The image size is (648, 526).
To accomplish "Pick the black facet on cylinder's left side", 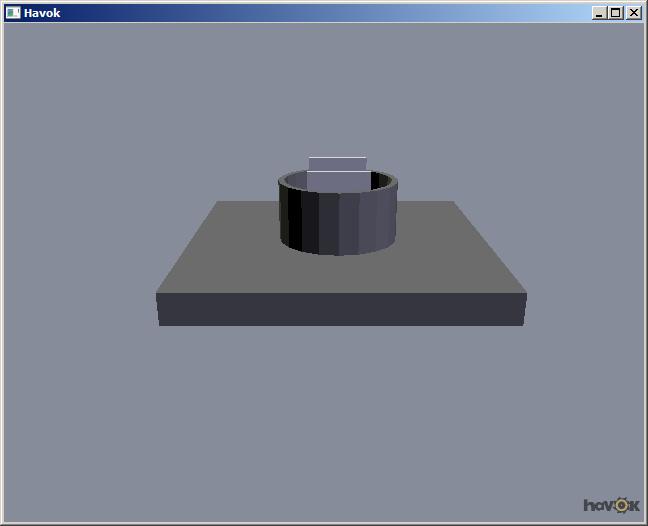I will click(x=295, y=218).
